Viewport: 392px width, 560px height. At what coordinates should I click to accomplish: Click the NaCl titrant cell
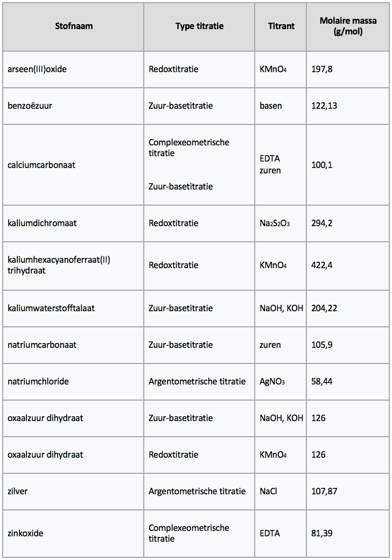click(x=268, y=491)
